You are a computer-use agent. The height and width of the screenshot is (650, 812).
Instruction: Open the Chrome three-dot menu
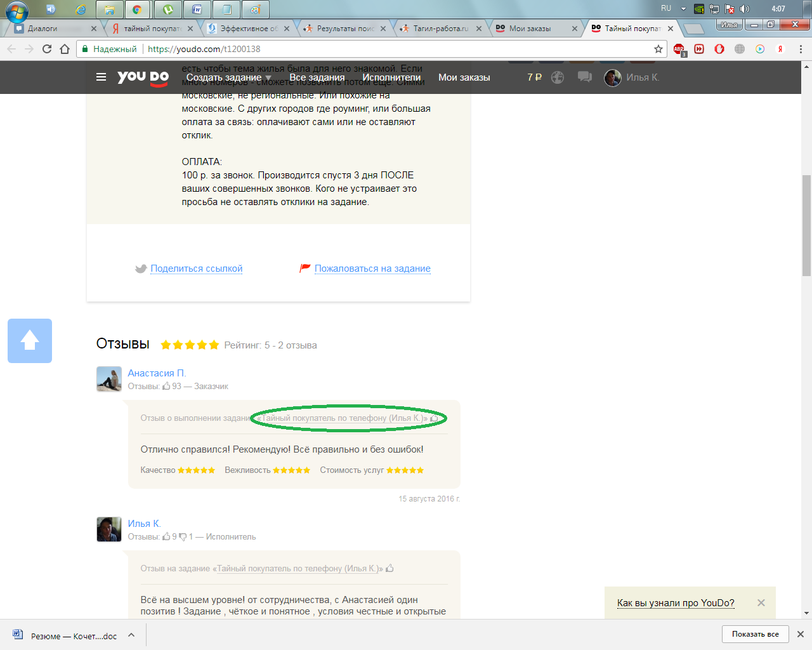click(x=801, y=49)
